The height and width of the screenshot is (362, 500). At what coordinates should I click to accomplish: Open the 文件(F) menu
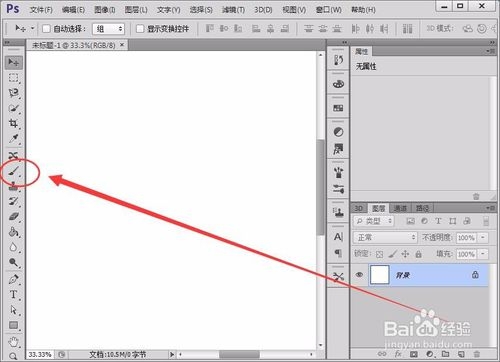41,10
